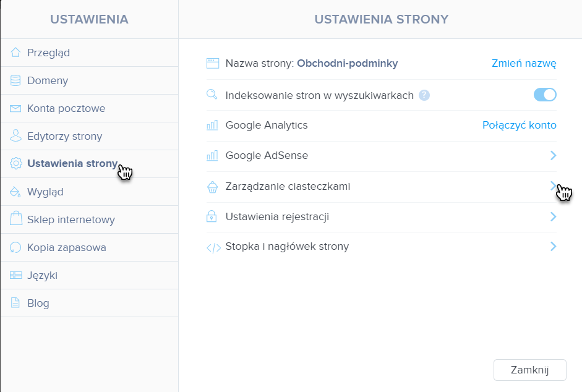This screenshot has width=582, height=392.
Task: Expand Google AdSense settings chevron
Action: click(x=553, y=156)
